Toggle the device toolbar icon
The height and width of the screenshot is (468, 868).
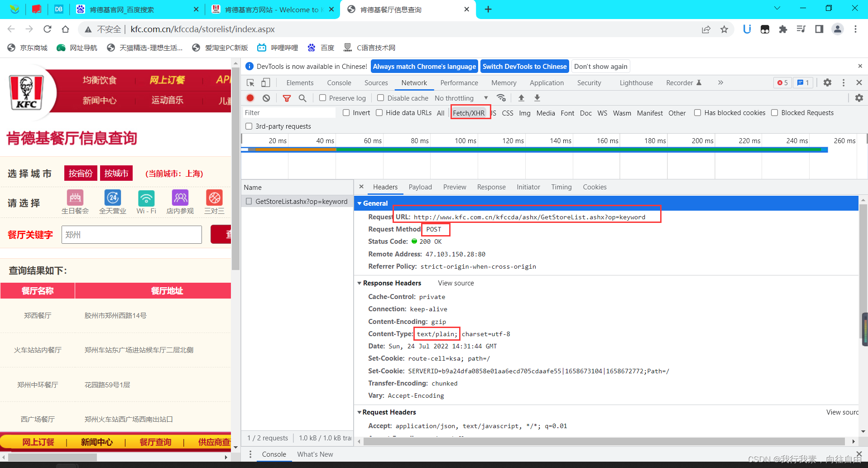[266, 83]
